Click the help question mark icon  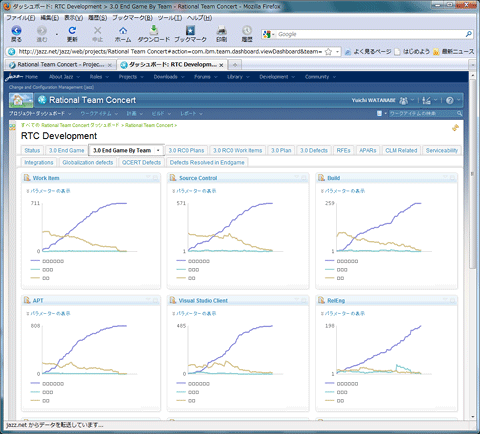tap(449, 100)
